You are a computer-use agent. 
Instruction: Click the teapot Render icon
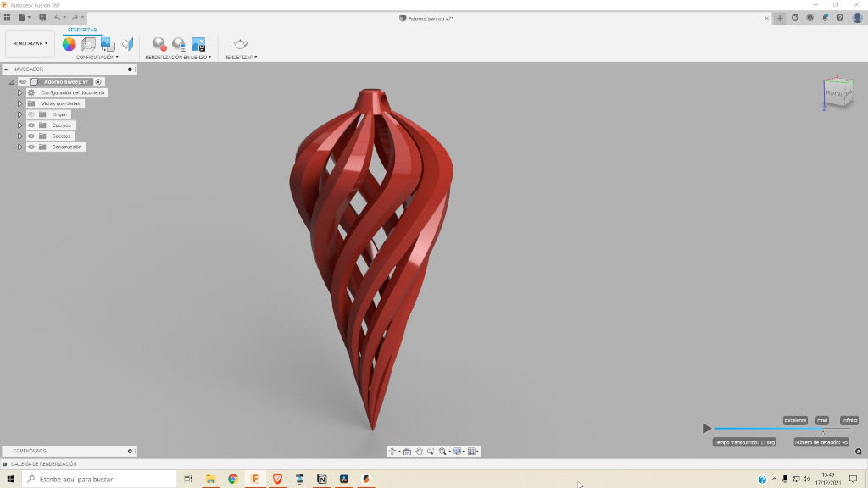(x=240, y=44)
